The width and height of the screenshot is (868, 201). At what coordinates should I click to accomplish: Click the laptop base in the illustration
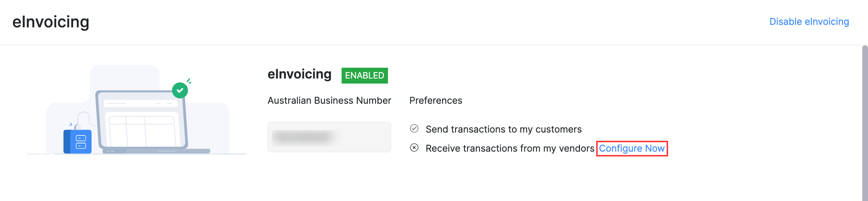click(156, 151)
